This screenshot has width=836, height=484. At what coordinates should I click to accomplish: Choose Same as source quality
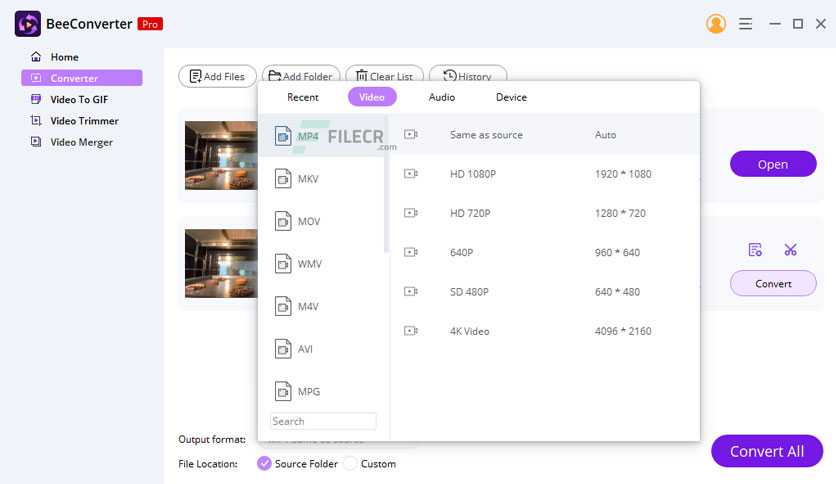click(544, 135)
